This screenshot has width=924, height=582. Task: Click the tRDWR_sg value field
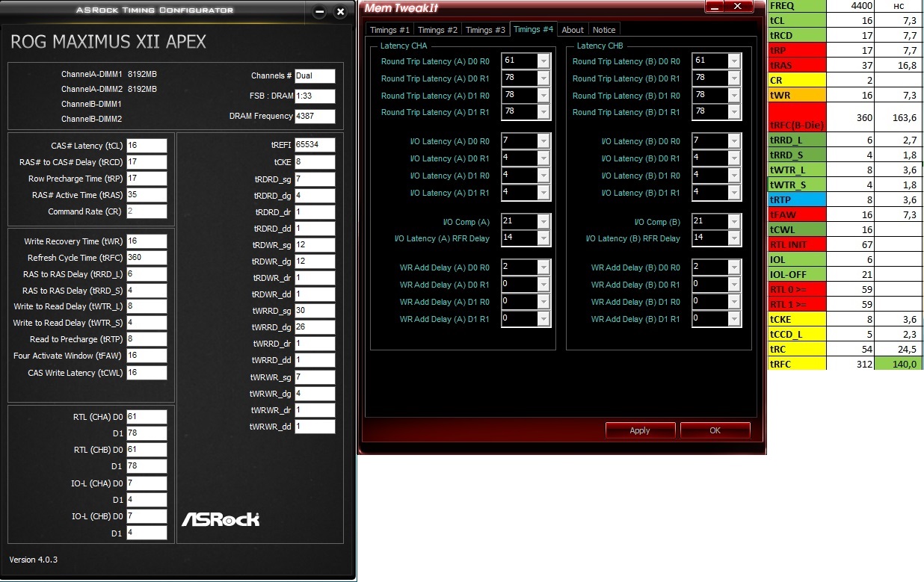pyautogui.click(x=315, y=245)
